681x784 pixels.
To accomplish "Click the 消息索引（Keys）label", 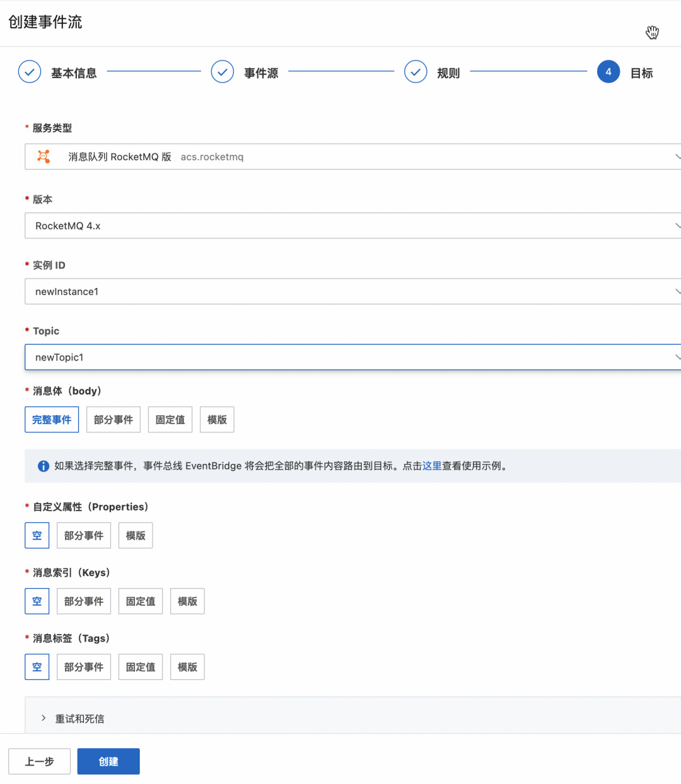I will (71, 572).
